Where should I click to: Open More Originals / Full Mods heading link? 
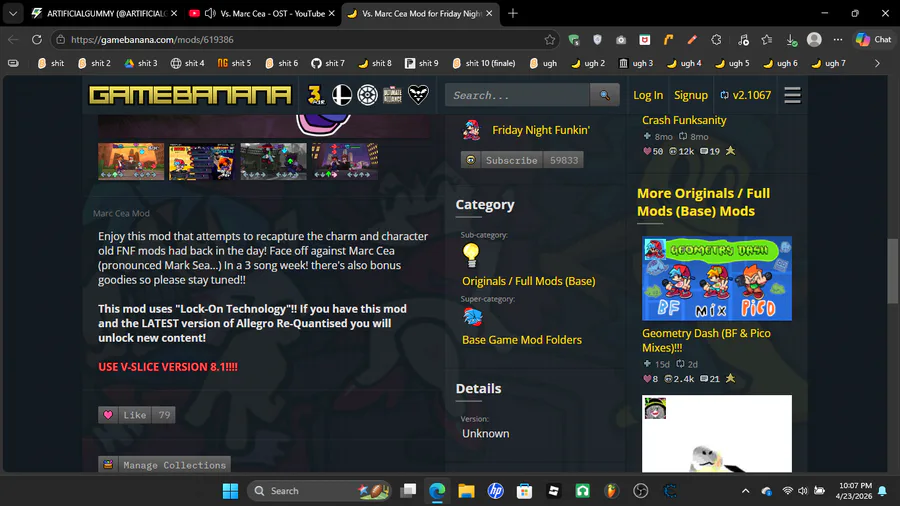pos(703,202)
